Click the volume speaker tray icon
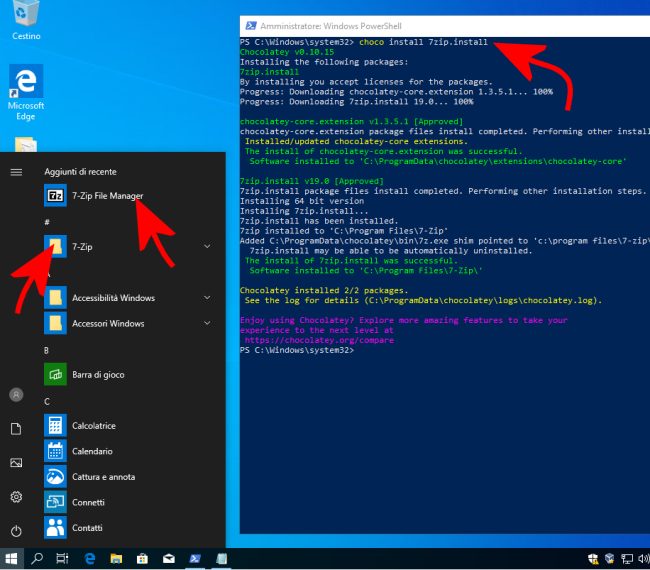 click(x=643, y=559)
